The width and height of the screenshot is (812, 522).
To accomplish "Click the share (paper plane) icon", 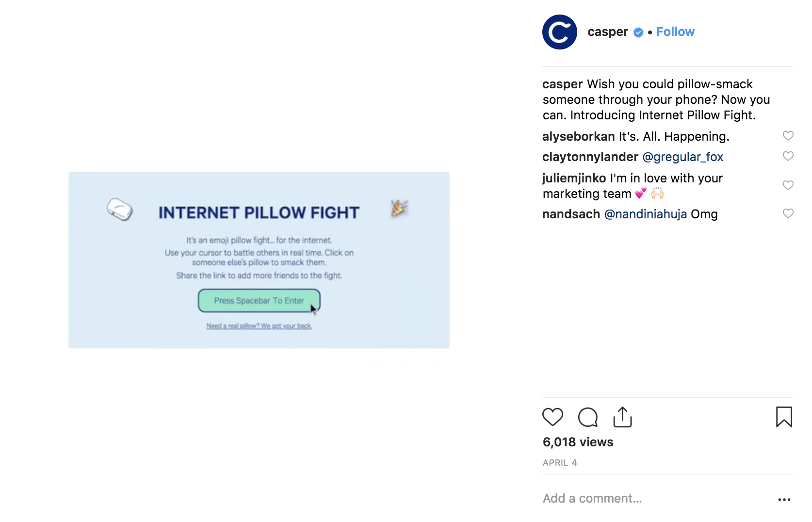I will (x=622, y=417).
